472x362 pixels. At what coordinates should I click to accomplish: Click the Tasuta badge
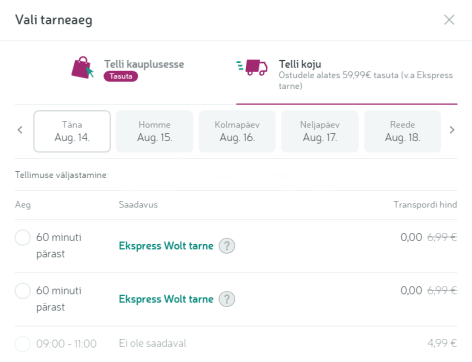click(x=121, y=76)
